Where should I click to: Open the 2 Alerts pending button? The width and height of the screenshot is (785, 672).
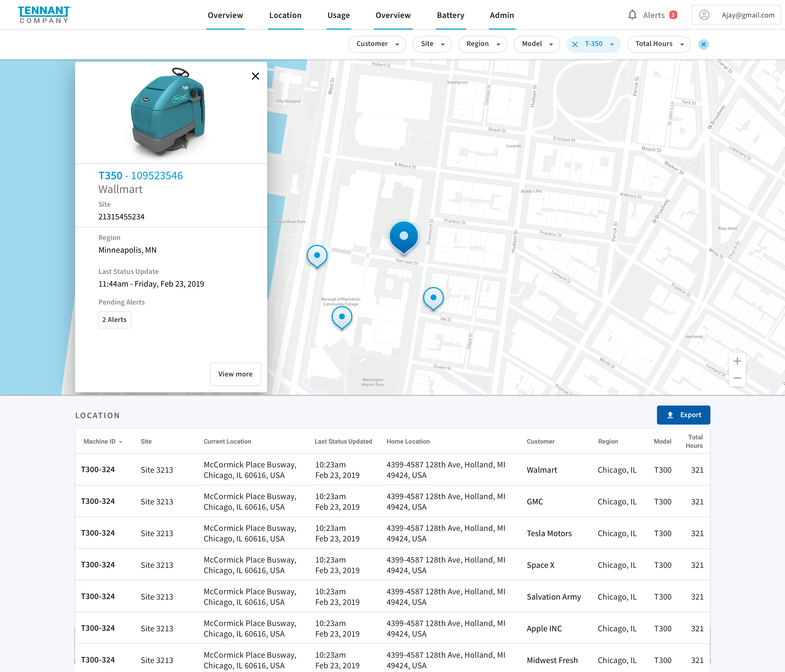(114, 320)
